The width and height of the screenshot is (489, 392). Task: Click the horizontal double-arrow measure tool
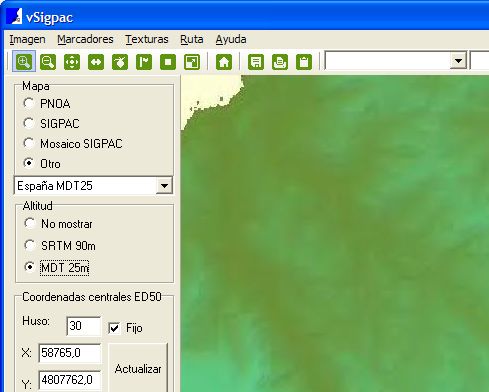tap(96, 62)
